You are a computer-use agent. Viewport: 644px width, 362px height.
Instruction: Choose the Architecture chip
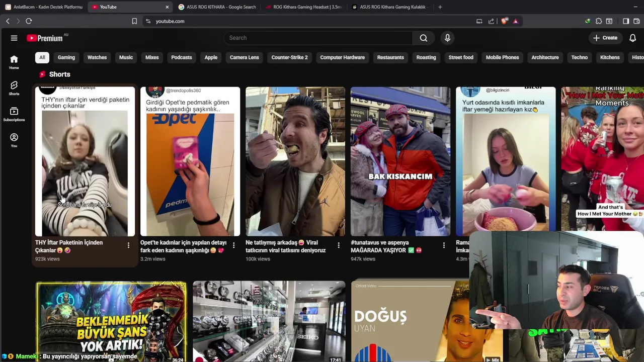pos(545,57)
